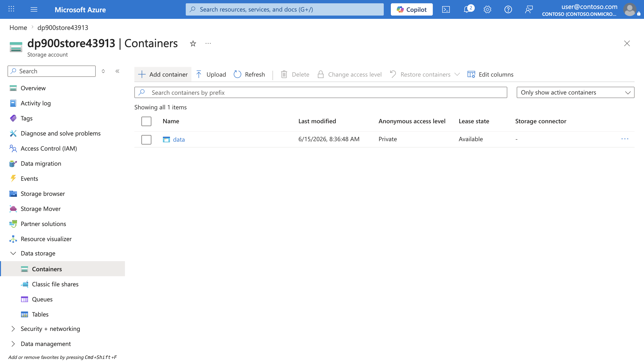Click the expand/collapse sort arrows near sidebar search

pyautogui.click(x=103, y=71)
